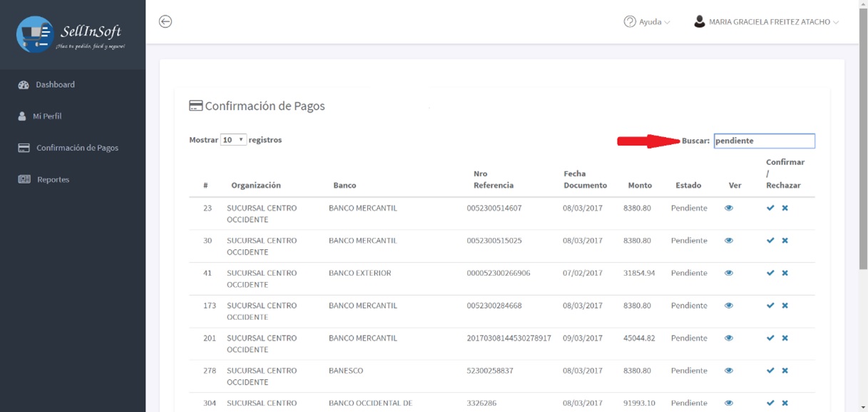Viewport: 868px width, 412px height.
Task: Sort by the # column header
Action: tap(205, 185)
